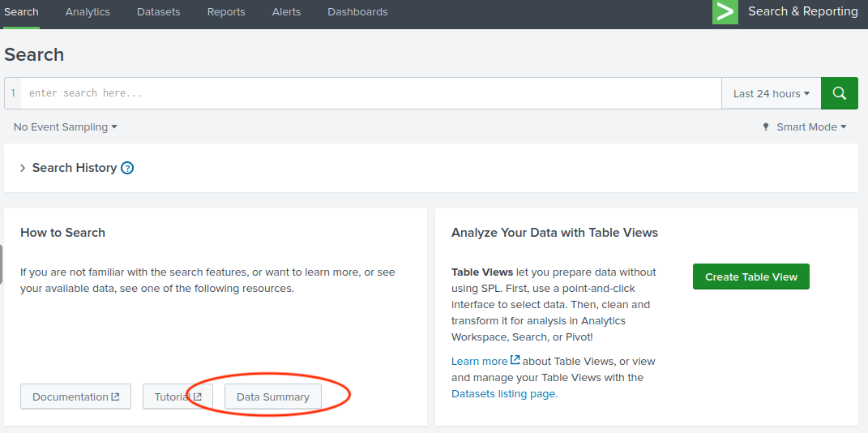The height and width of the screenshot is (433, 868).
Task: Open the Dashboards tab
Action: point(357,12)
